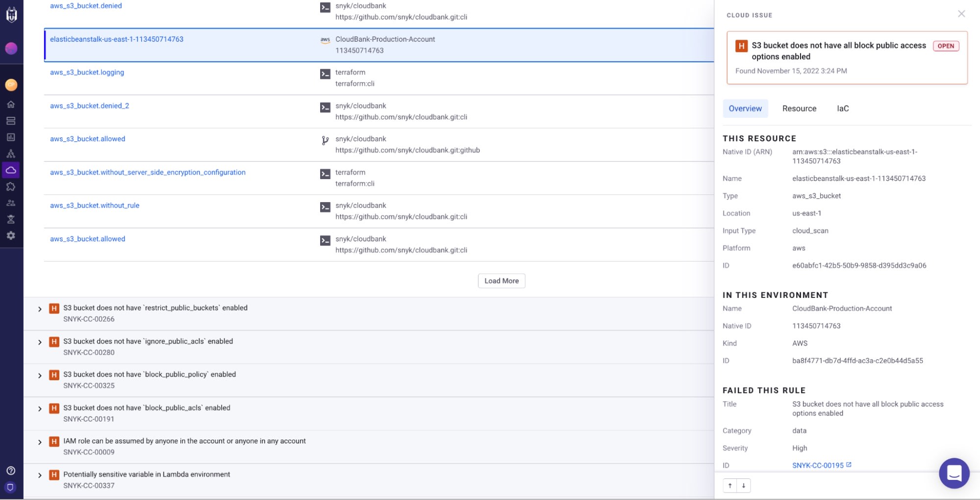Go to the Home dashboard icon
This screenshot has width=980, height=500.
click(11, 104)
